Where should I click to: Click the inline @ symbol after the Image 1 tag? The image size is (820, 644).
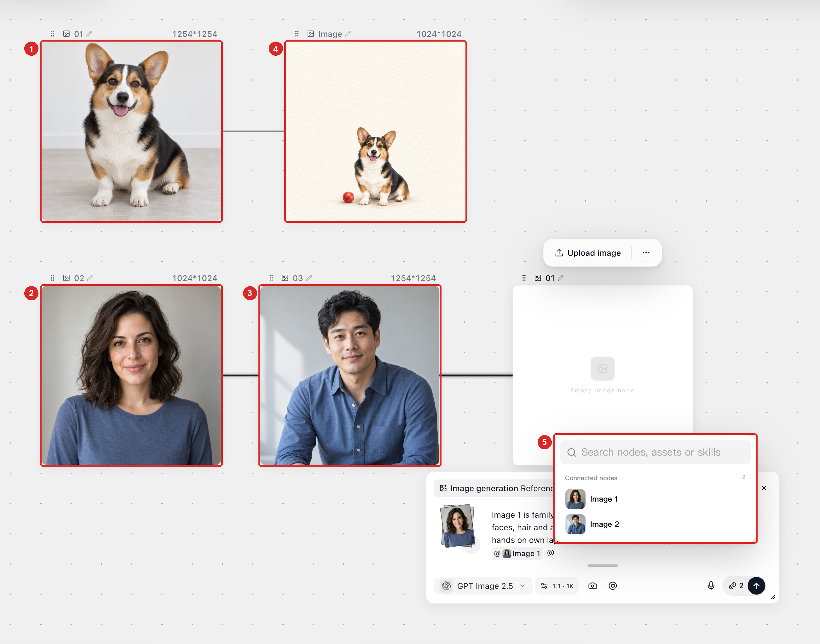551,553
